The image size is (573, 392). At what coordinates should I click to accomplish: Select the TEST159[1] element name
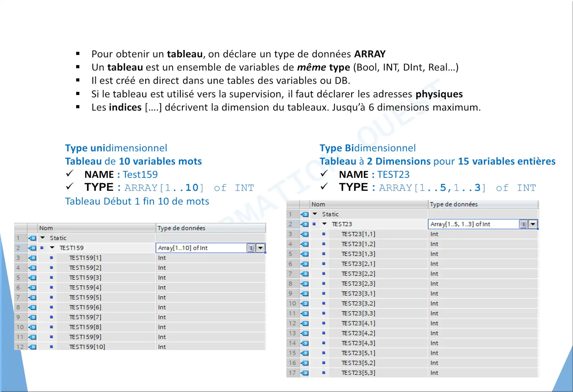pyautogui.click(x=85, y=258)
